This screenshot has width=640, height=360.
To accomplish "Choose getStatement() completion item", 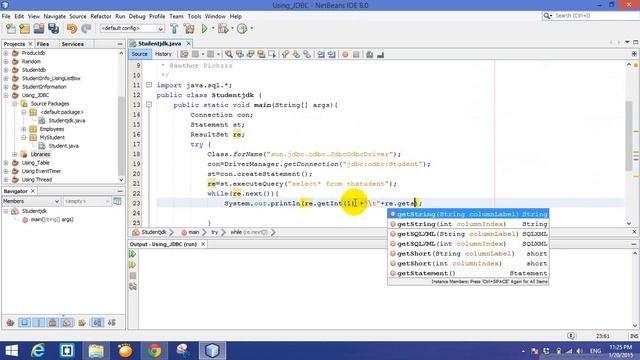I will [x=468, y=273].
